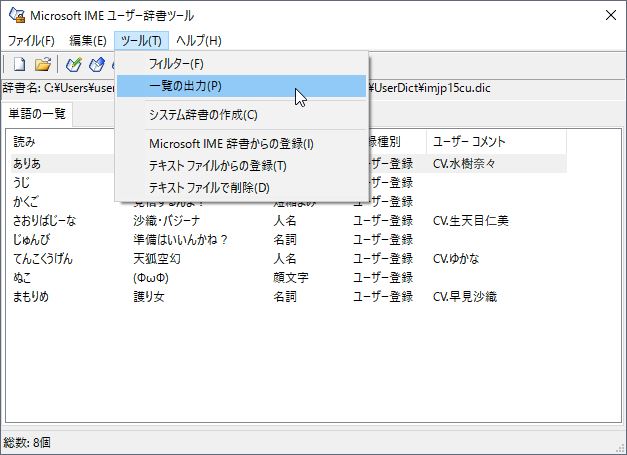Select Microsoft IME 辞書からの登録(I)
This screenshot has height=455, width=627.
pyautogui.click(x=241, y=144)
